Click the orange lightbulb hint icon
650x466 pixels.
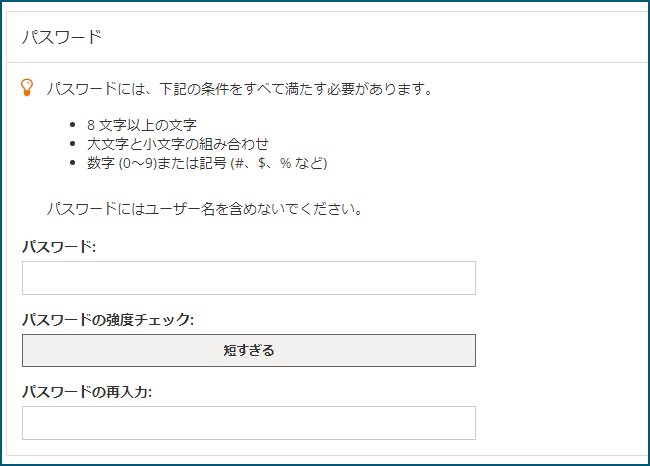(x=27, y=87)
